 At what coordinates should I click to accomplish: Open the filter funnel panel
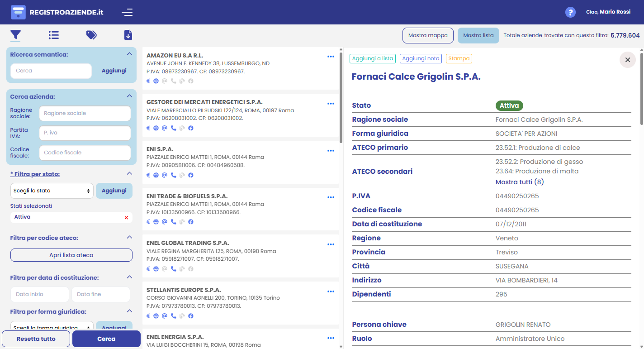(x=15, y=35)
